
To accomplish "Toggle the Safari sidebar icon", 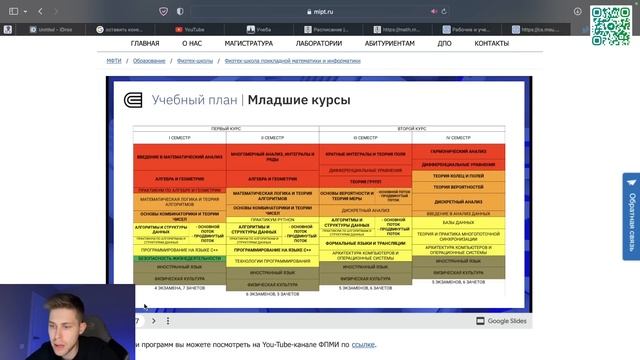I will [13, 11].
